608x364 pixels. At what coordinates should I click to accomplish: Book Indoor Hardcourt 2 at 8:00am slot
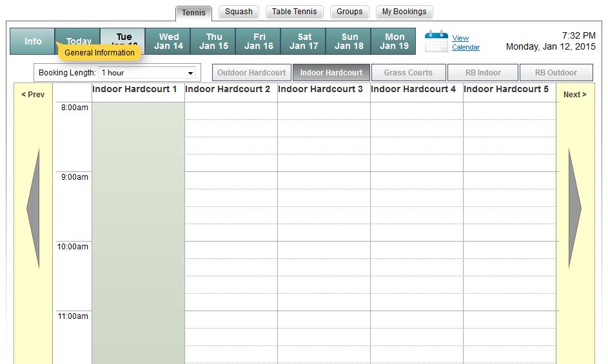click(231, 111)
